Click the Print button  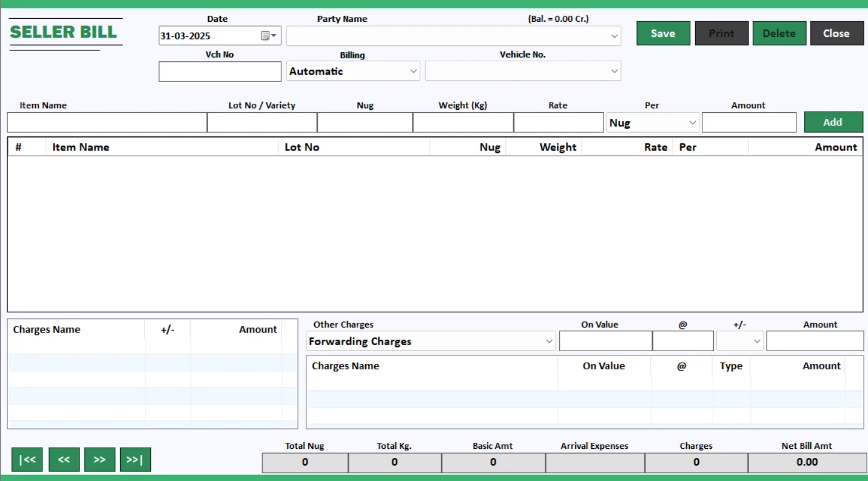[x=721, y=33]
